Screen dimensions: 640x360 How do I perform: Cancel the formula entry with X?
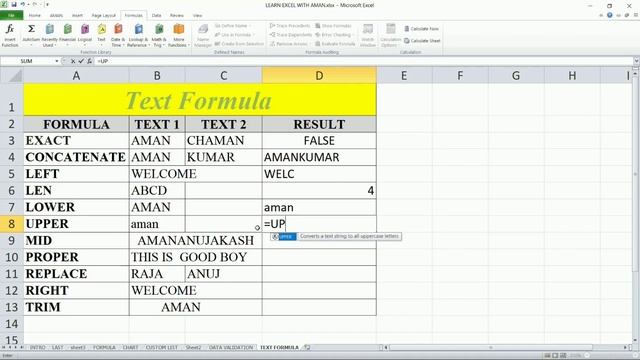click(x=73, y=61)
